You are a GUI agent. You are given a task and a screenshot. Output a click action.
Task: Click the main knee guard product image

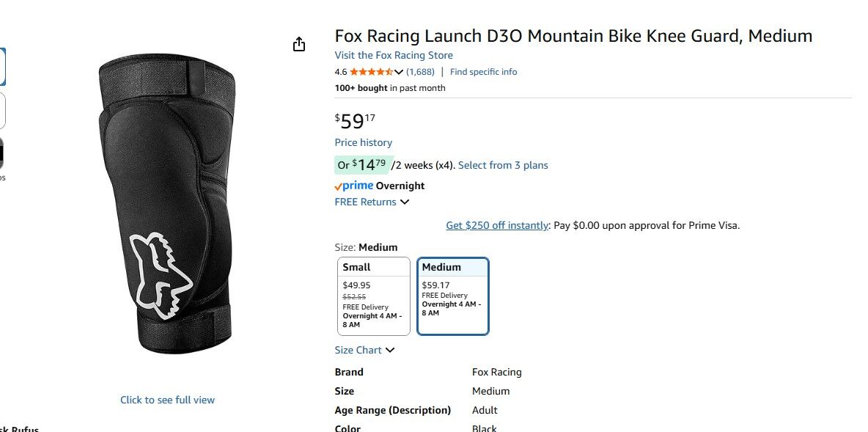click(167, 205)
